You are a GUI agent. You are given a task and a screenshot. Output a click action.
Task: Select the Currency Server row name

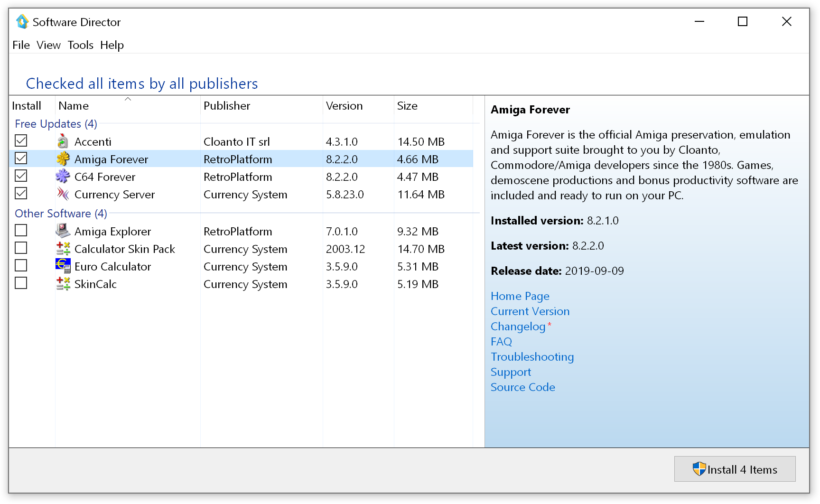114,195
